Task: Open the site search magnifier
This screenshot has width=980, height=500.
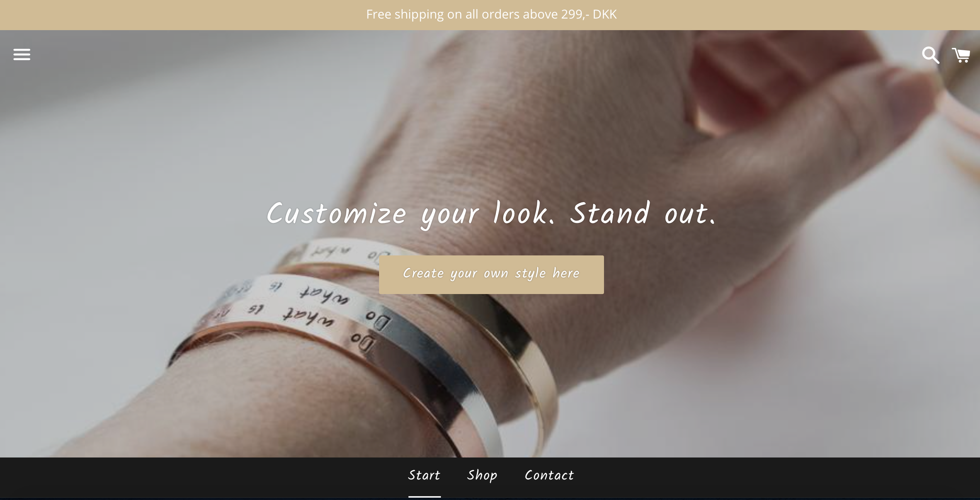Action: (x=931, y=55)
